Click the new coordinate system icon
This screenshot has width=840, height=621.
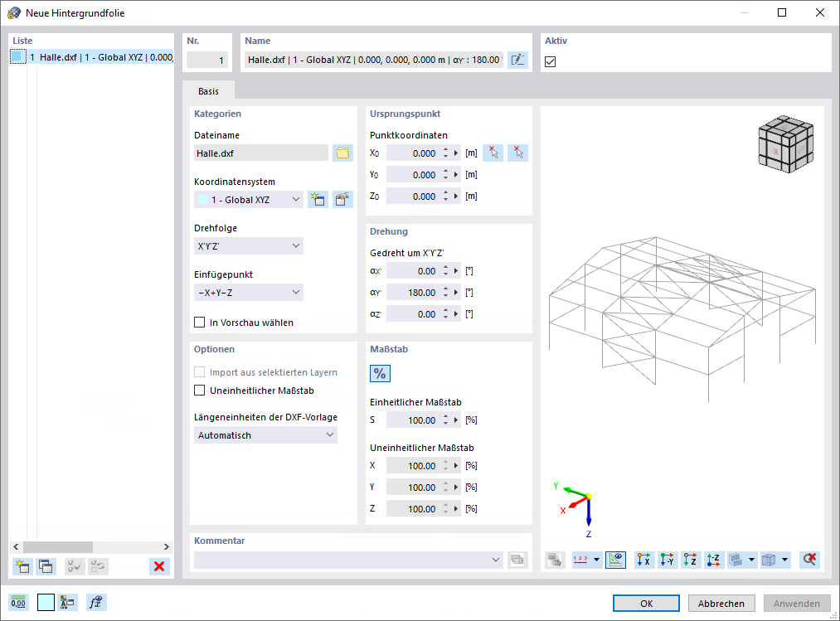318,200
